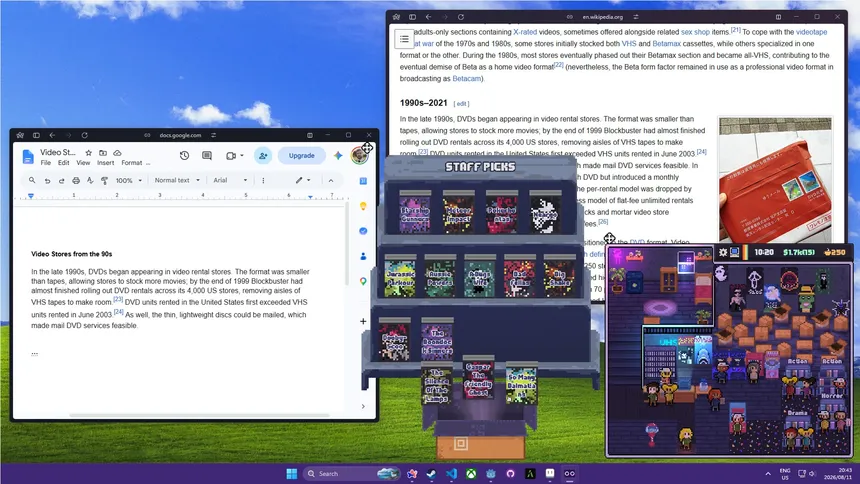Click the en.wikipedia.org address bar

[x=602, y=17]
